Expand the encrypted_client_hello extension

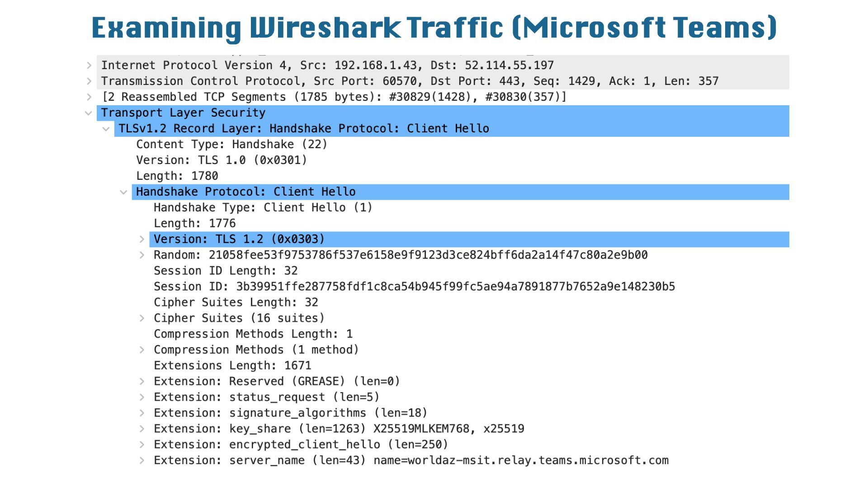[142, 445]
